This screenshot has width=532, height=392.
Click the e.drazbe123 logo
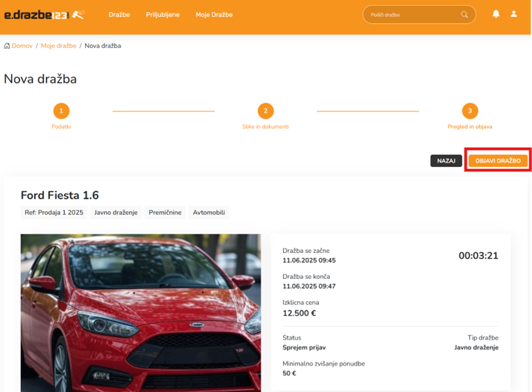[x=44, y=14]
